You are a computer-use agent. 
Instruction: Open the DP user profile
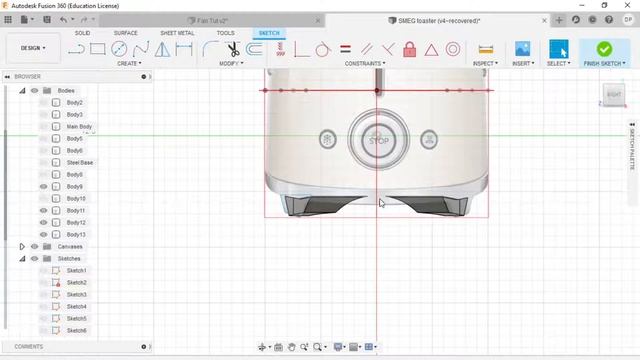[x=628, y=20]
